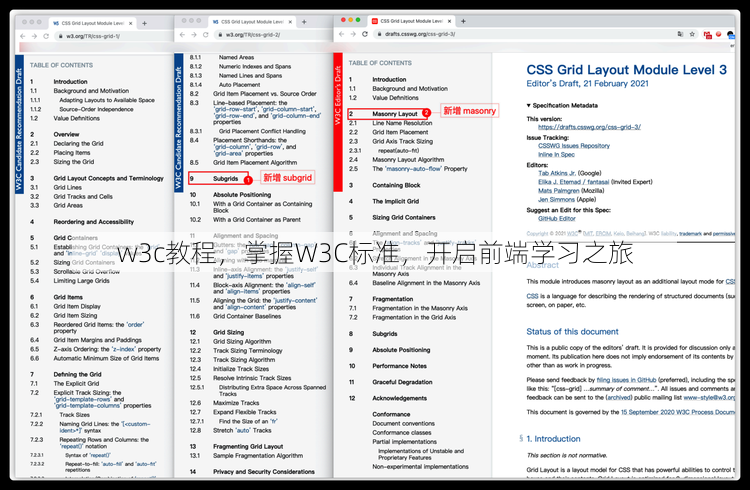This screenshot has height=490, width=750.
Task: Jump to Grid Item Margins and Paddings
Action: (98, 340)
